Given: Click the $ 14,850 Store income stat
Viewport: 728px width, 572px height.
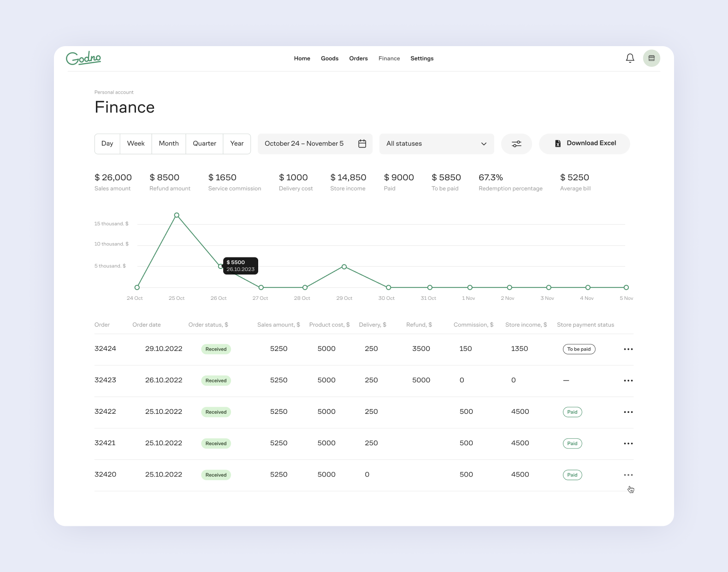Looking at the screenshot, I should click(x=348, y=182).
